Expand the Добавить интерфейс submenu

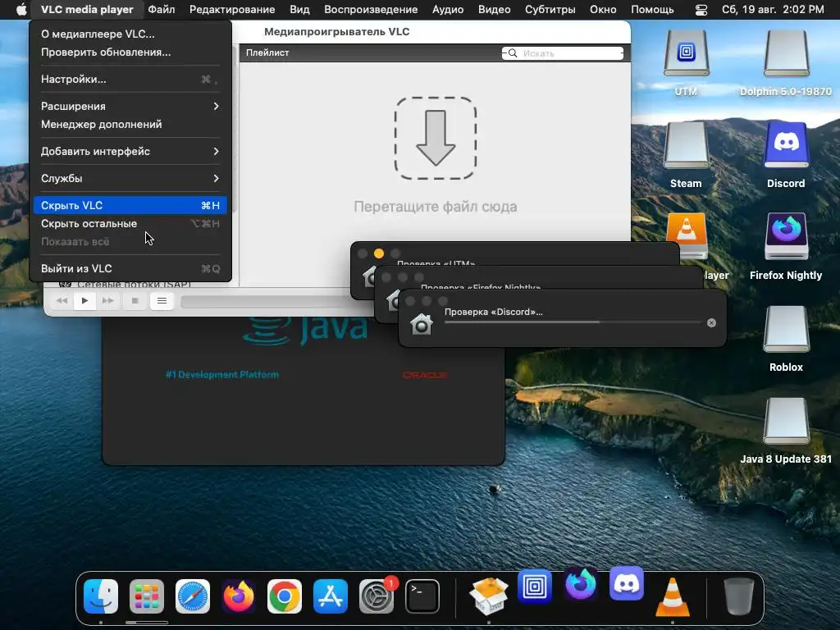(x=130, y=151)
